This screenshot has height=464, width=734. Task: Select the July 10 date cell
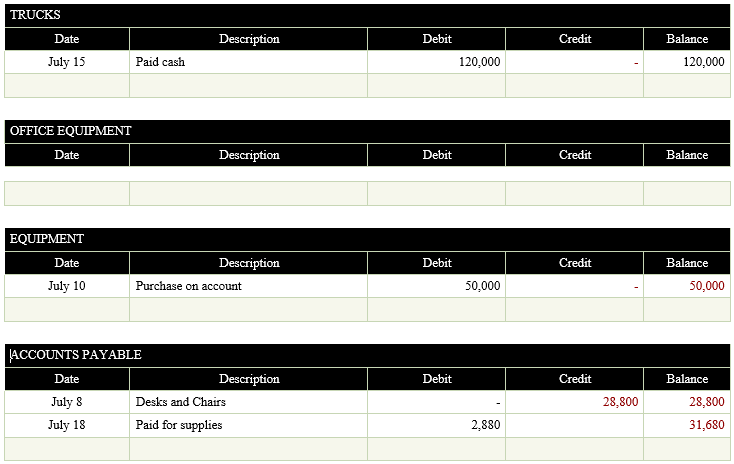(66, 286)
